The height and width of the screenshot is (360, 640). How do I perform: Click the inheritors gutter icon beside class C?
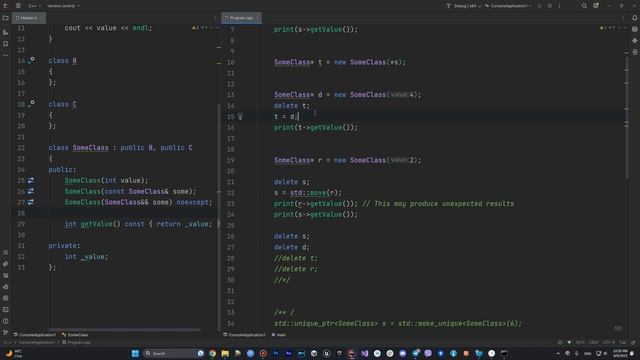(31, 104)
